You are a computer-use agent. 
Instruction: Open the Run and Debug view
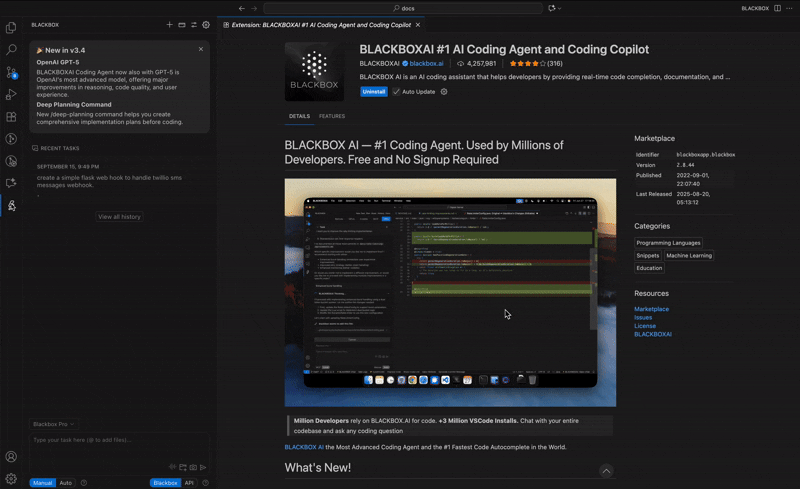click(x=11, y=95)
